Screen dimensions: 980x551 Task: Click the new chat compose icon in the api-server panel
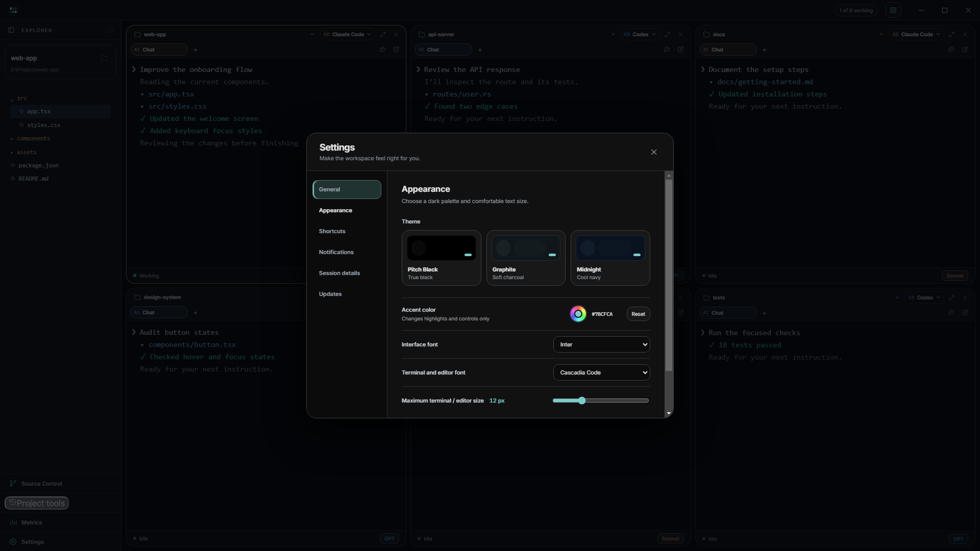coord(680,49)
